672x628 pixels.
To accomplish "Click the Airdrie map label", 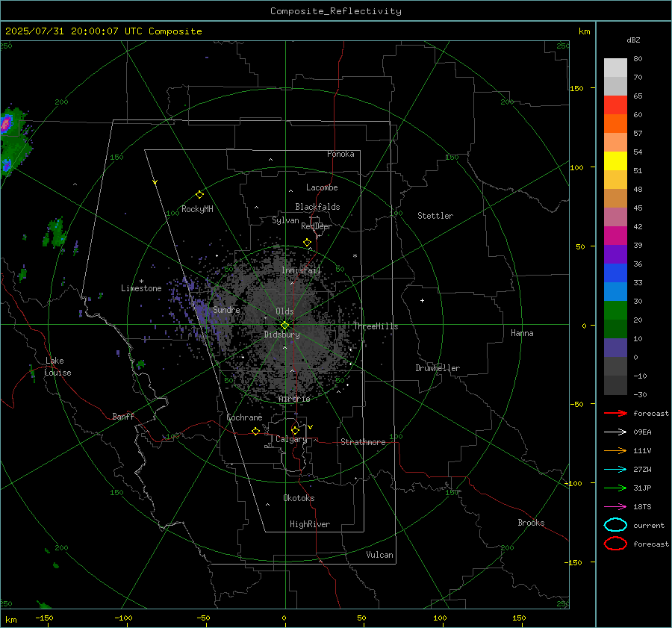I will click(294, 399).
